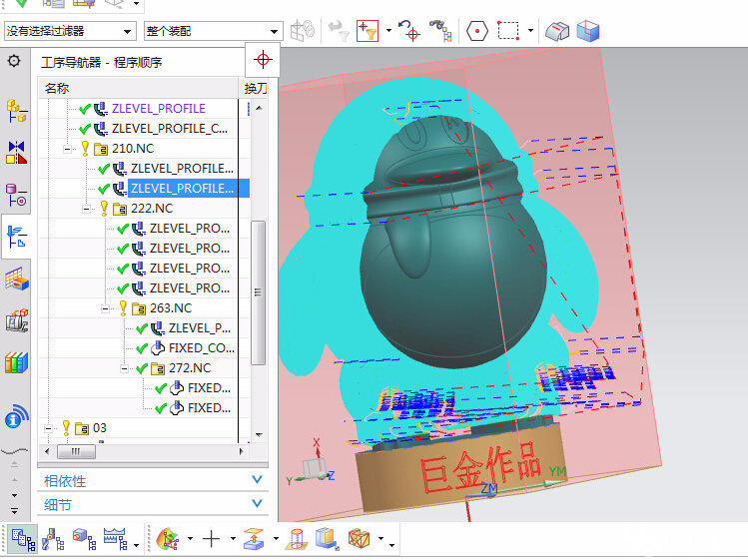Select the ZLEVEL_P... operation under 263.NC

point(200,328)
